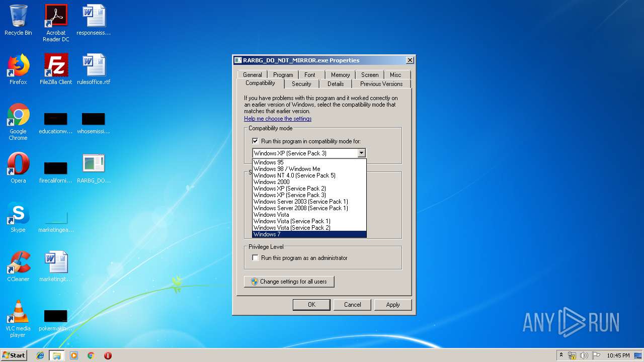Click Change settings for all users

289,282
